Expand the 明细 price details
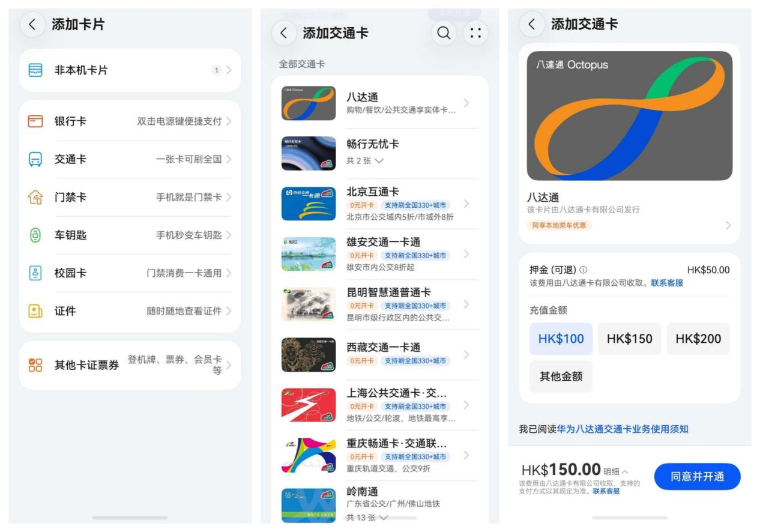 point(617,471)
